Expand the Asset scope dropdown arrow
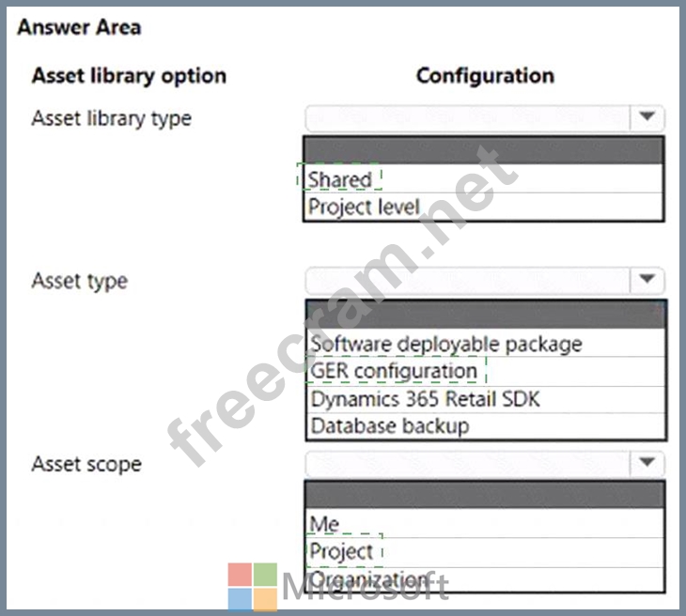This screenshot has width=686, height=616. [647, 463]
